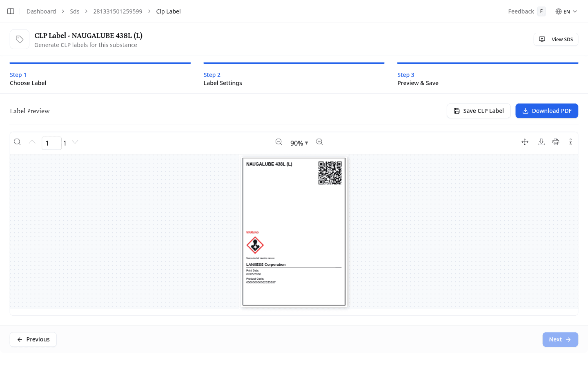Open breadcrumb 281331501259599
588x368 pixels.
118,11
